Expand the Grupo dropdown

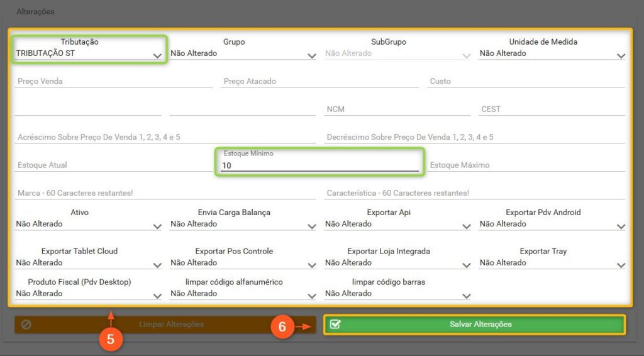point(243,54)
